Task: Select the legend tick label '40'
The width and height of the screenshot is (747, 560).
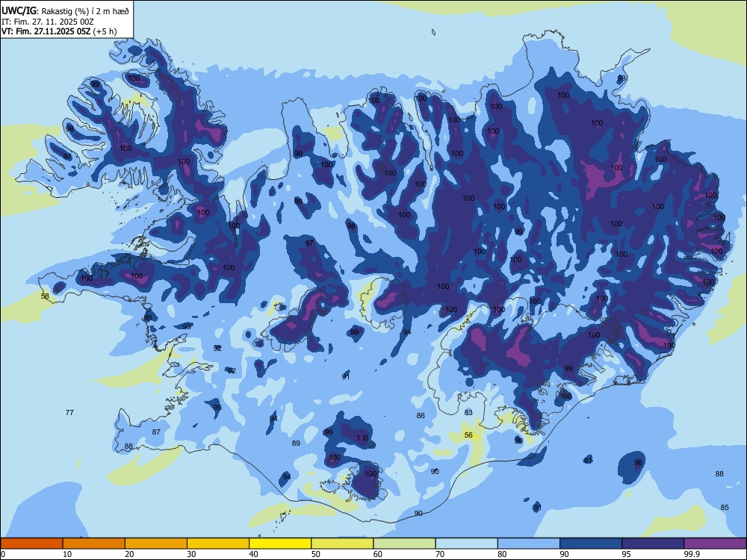Action: click(253, 554)
